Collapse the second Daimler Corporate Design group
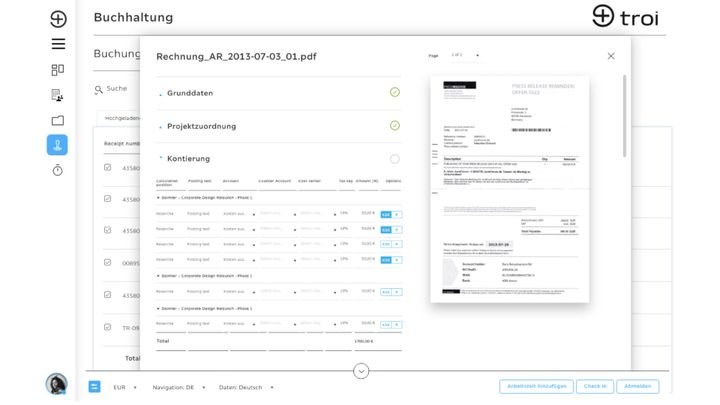Viewport: 720px width, 405px height. tap(158, 276)
